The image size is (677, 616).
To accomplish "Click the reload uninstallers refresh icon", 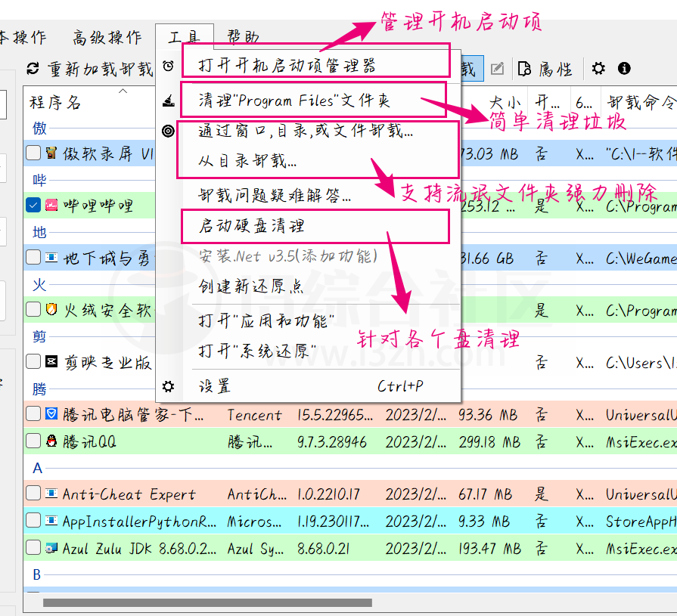I will 33,69.
